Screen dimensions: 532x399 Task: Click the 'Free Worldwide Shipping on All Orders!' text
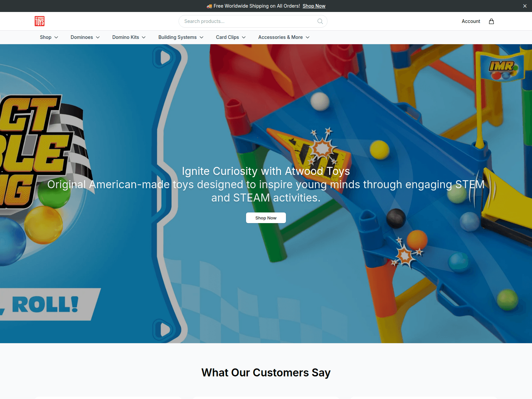point(257,6)
